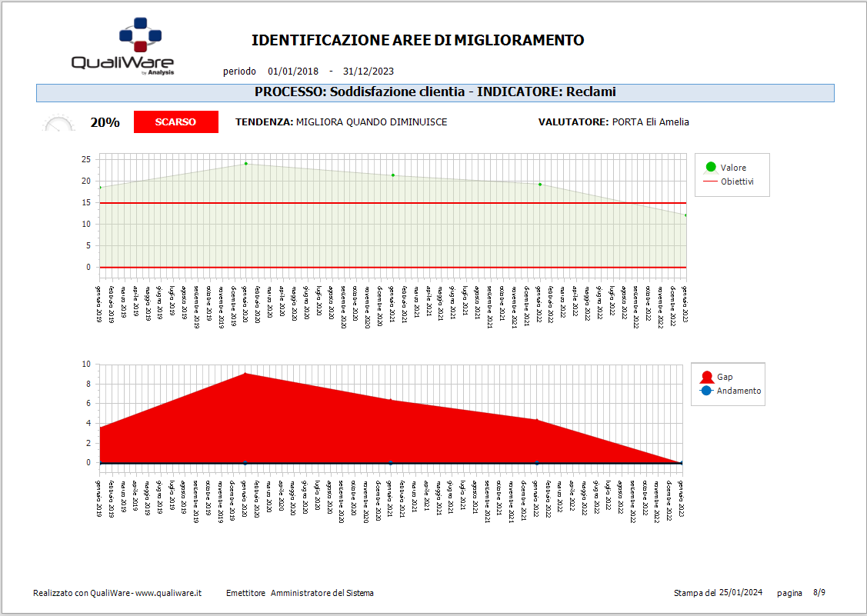The height and width of the screenshot is (616, 867).
Task: Open the www.qualiware.it footer link
Action: pos(168,593)
